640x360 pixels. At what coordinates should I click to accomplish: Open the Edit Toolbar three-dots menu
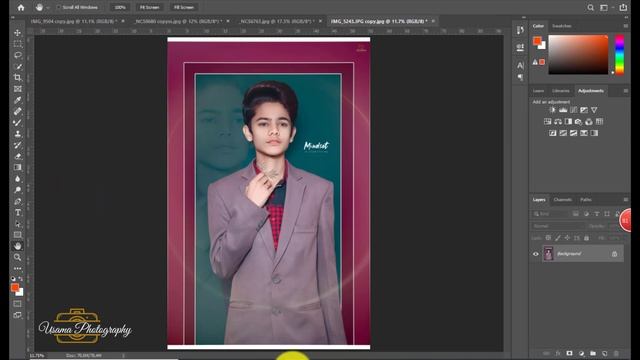point(18,268)
